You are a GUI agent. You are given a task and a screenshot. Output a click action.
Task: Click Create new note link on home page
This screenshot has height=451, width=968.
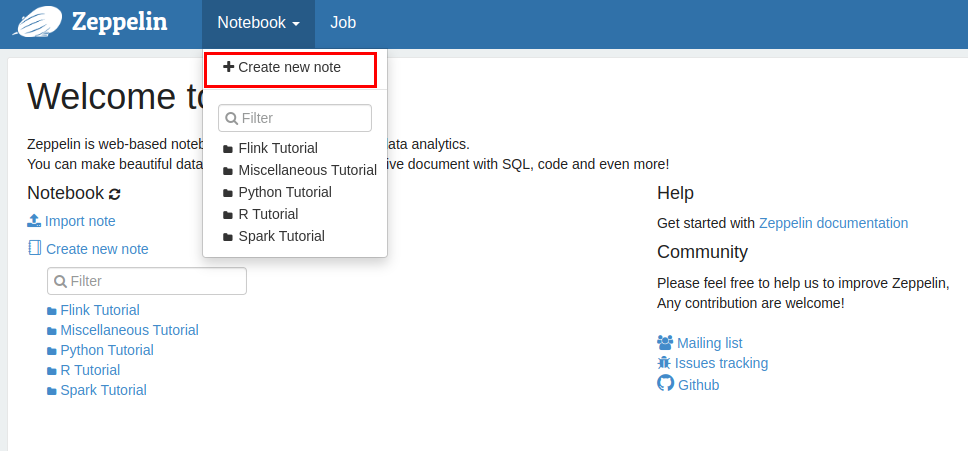(x=97, y=249)
